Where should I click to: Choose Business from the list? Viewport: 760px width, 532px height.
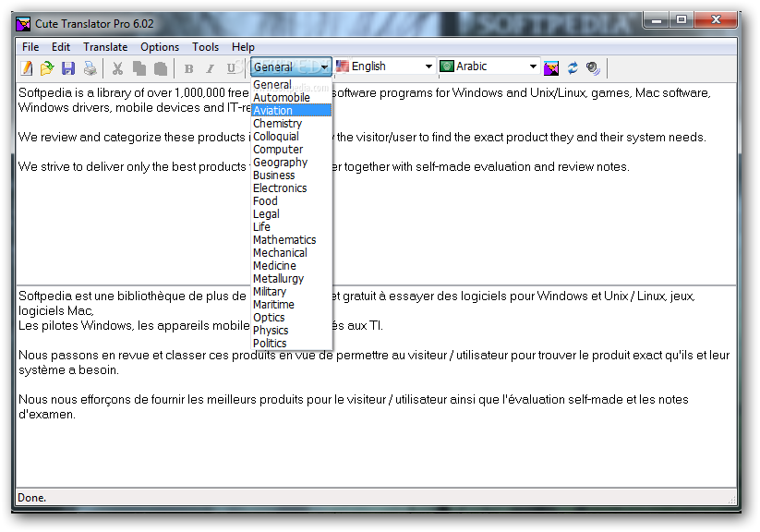[x=291, y=175]
